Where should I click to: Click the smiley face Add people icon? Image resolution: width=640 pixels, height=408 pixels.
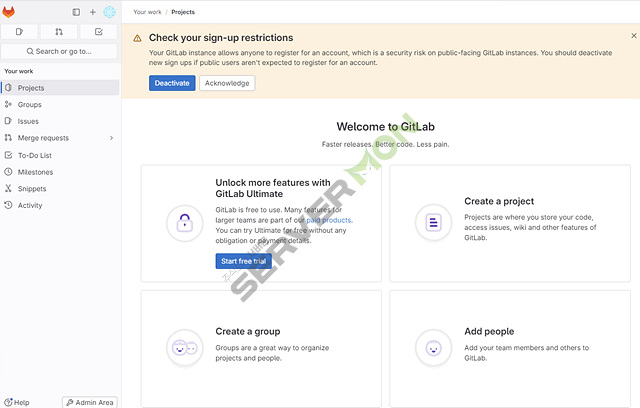(x=433, y=348)
